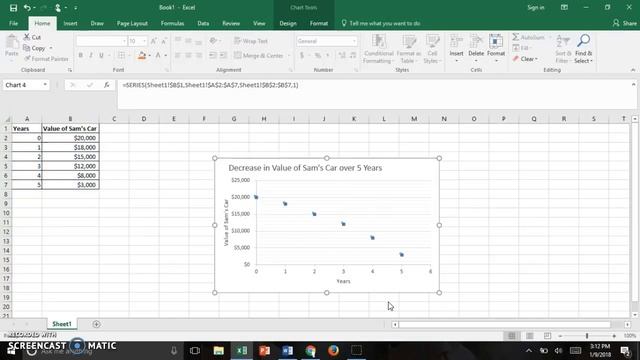
Task: Collapse the ribbon arrow
Action: pos(633,70)
